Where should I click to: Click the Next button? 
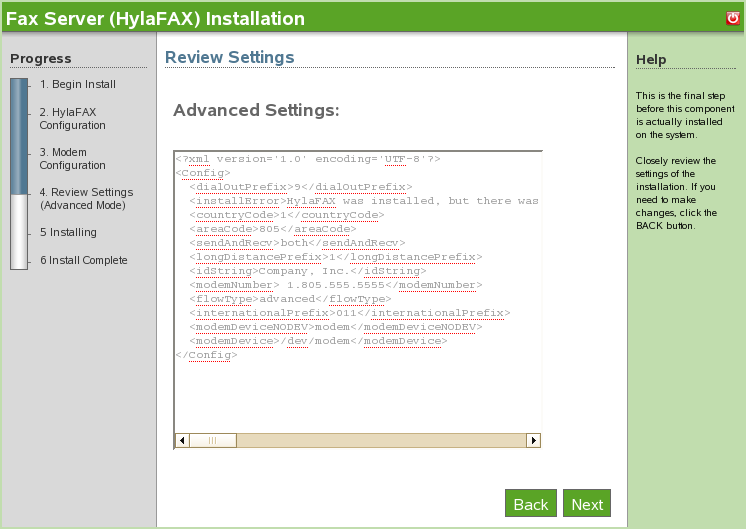[587, 504]
